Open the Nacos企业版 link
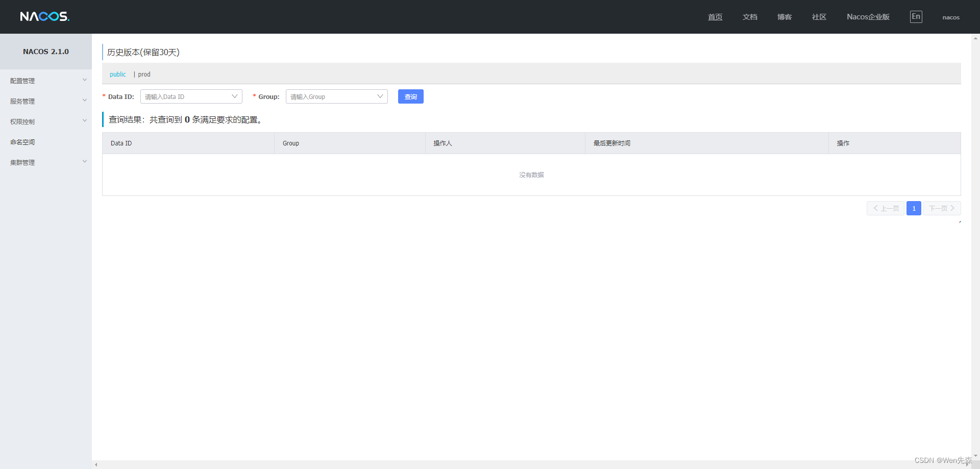Image resolution: width=980 pixels, height=469 pixels. tap(868, 17)
